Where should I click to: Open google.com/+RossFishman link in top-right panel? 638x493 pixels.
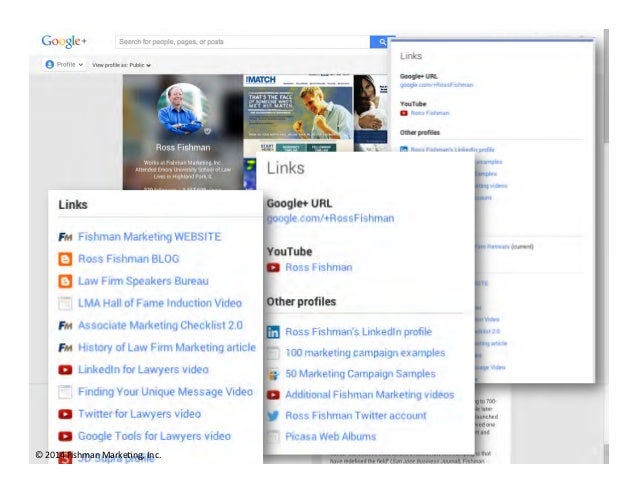[436, 85]
